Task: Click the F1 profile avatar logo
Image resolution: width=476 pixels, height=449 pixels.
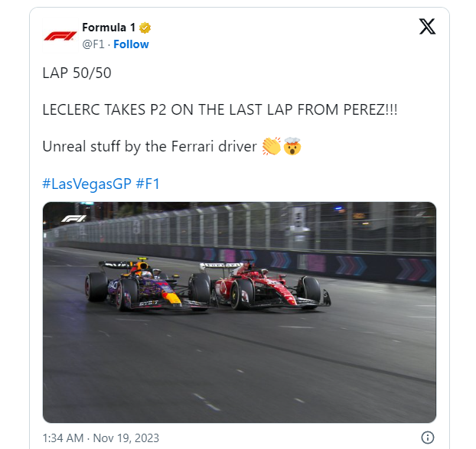Action: 59,36
